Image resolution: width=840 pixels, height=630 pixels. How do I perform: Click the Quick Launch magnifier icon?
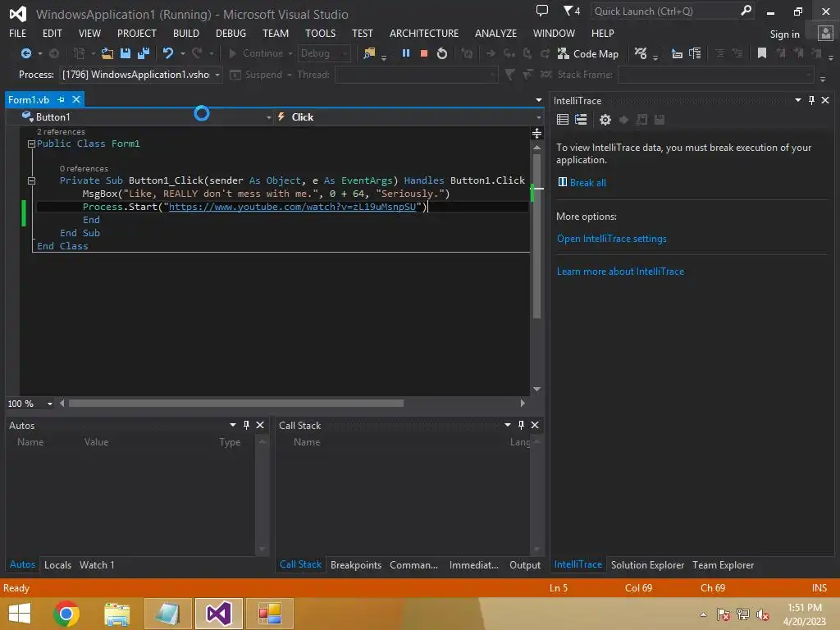(746, 11)
